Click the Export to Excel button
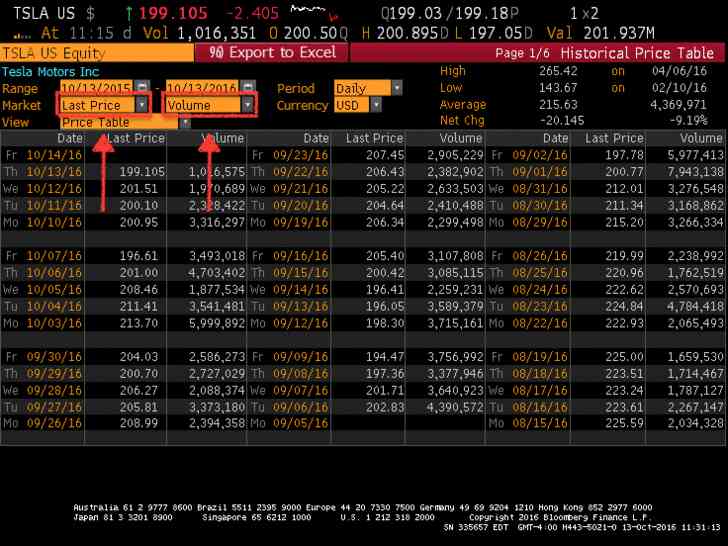The height and width of the screenshot is (546, 728). coord(272,52)
